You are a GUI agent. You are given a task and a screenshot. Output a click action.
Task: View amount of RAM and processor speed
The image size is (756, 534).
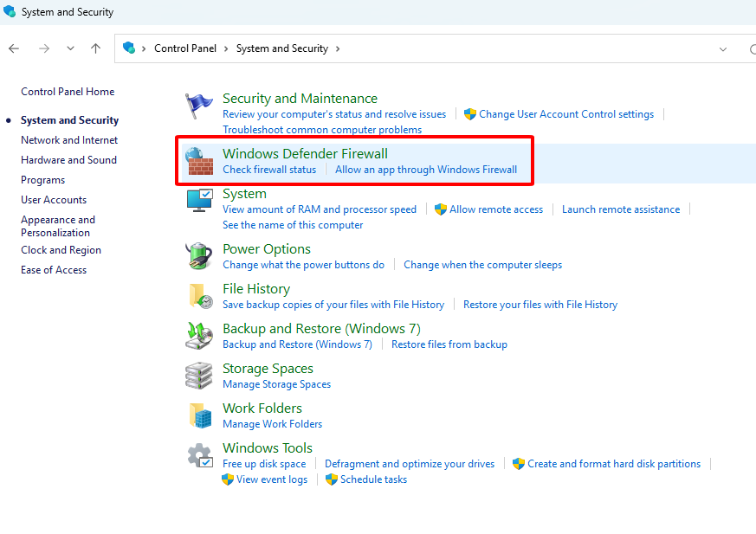click(x=320, y=209)
